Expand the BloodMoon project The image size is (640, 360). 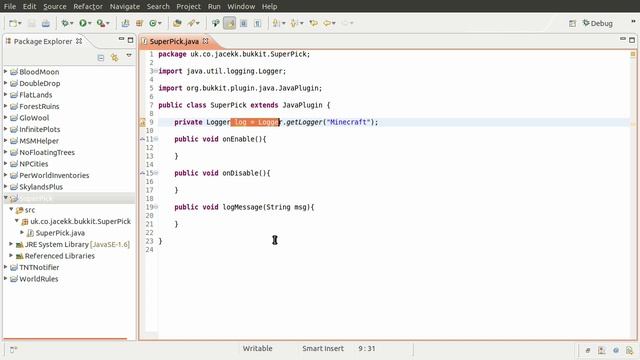pyautogui.click(x=6, y=71)
